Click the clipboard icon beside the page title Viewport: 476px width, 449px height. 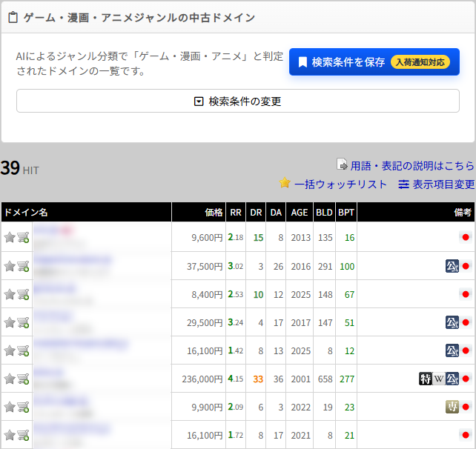[13, 17]
